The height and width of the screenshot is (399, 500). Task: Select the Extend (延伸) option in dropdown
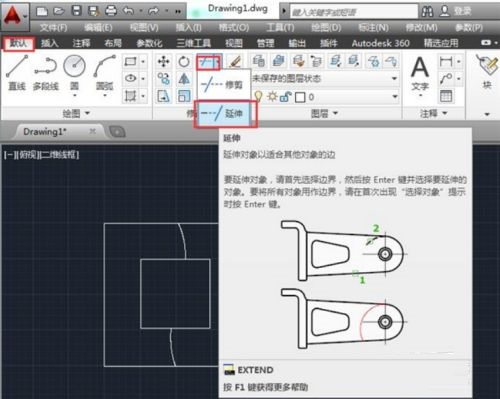point(223,114)
